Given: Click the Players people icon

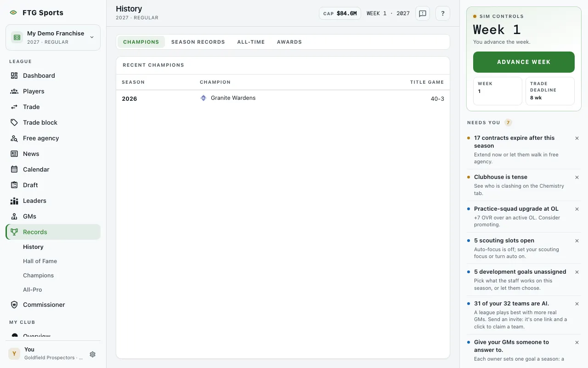Looking at the screenshot, I should pos(14,91).
